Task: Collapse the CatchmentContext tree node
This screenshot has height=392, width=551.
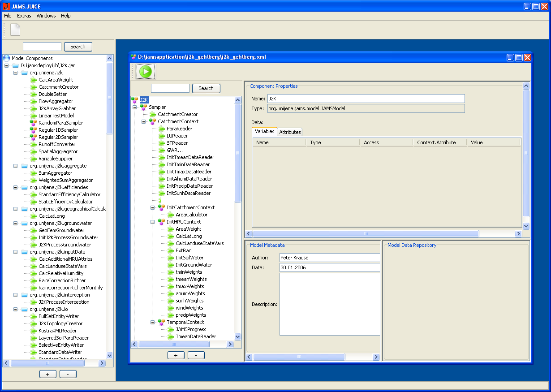Action: tap(144, 121)
